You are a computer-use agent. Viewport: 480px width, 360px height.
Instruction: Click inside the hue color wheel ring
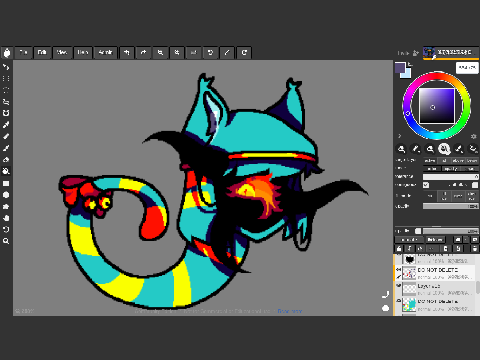pos(437,75)
